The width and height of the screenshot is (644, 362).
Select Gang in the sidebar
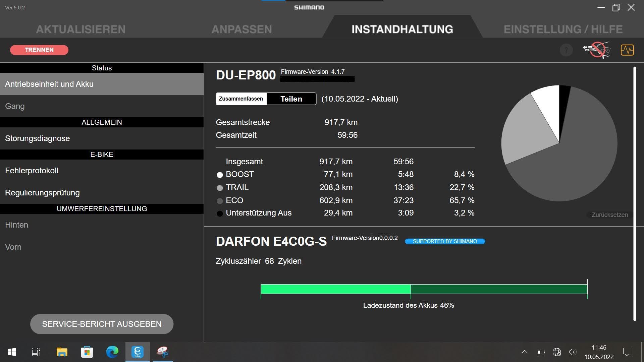102,106
